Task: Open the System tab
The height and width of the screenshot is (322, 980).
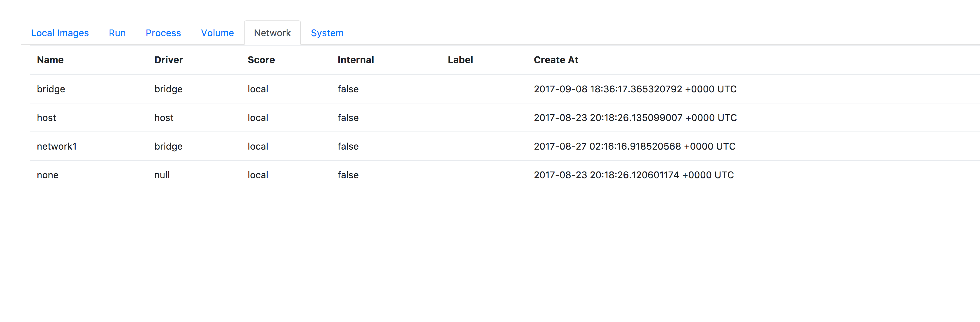Action: (327, 33)
